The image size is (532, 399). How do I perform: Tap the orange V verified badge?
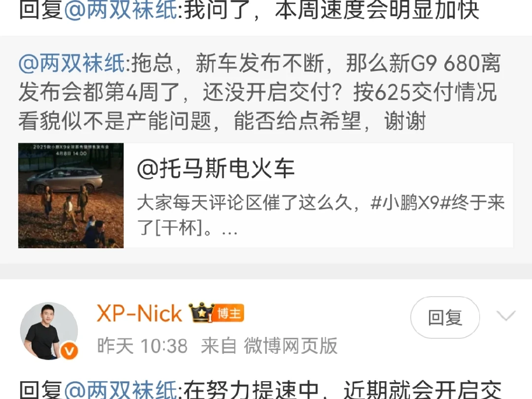(69, 351)
